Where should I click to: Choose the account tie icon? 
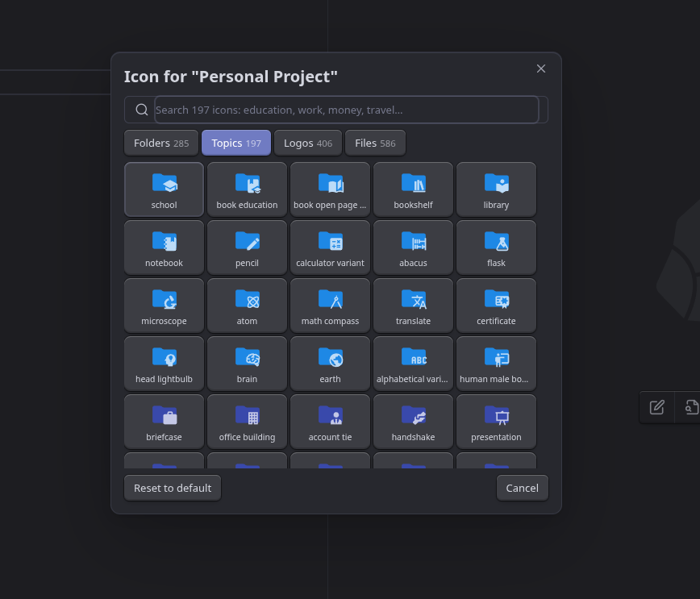pos(330,422)
